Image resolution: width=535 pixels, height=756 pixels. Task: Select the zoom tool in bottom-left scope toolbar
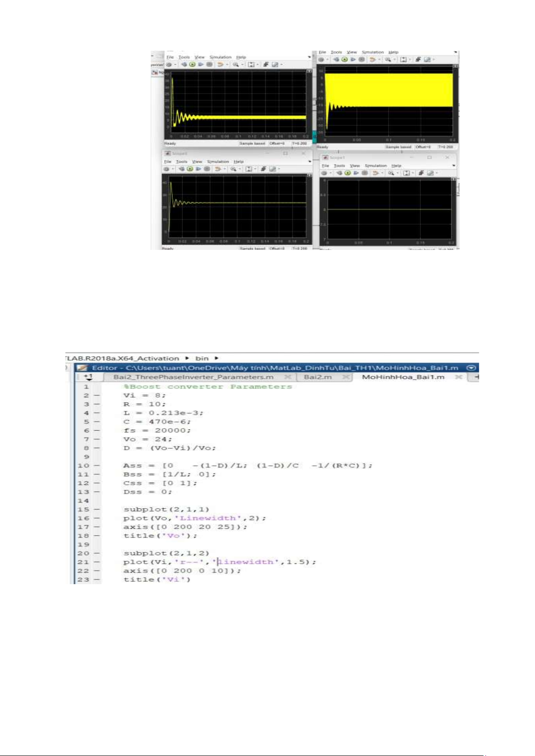click(233, 169)
